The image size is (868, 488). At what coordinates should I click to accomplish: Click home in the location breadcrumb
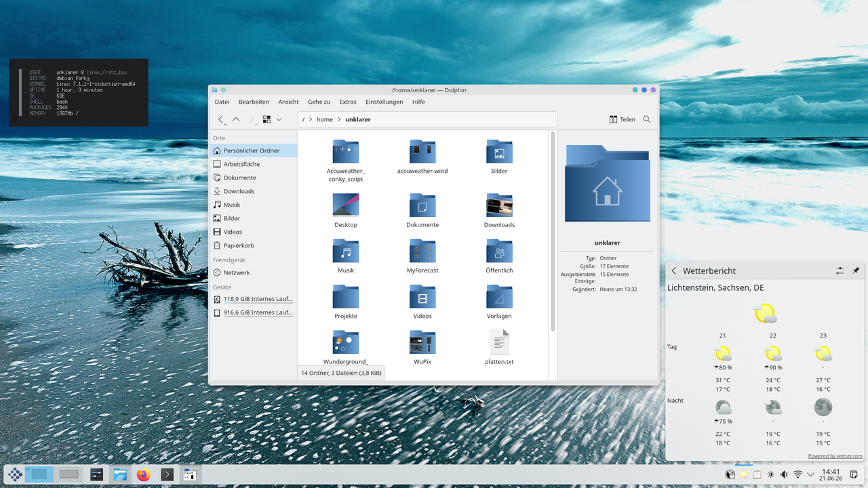coord(325,119)
